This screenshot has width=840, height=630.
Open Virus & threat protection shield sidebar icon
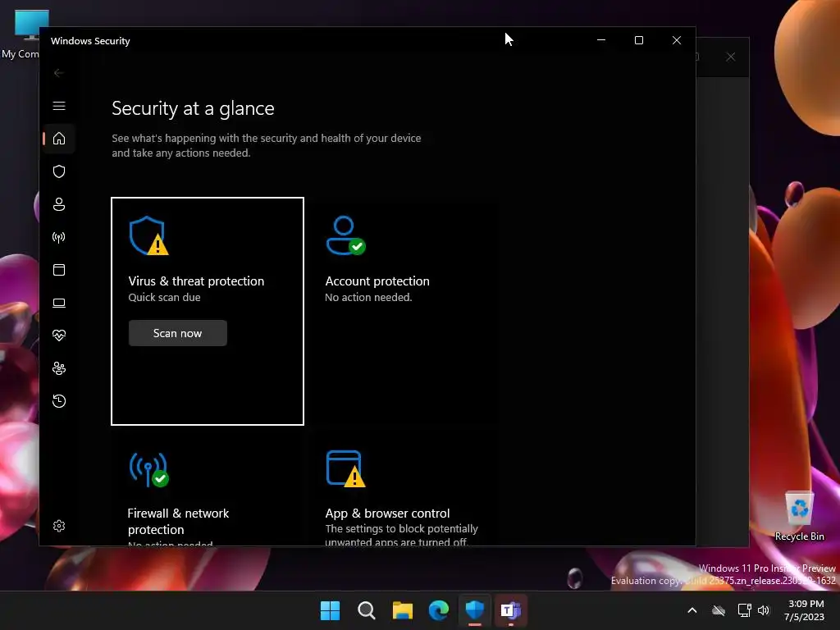[x=59, y=171]
